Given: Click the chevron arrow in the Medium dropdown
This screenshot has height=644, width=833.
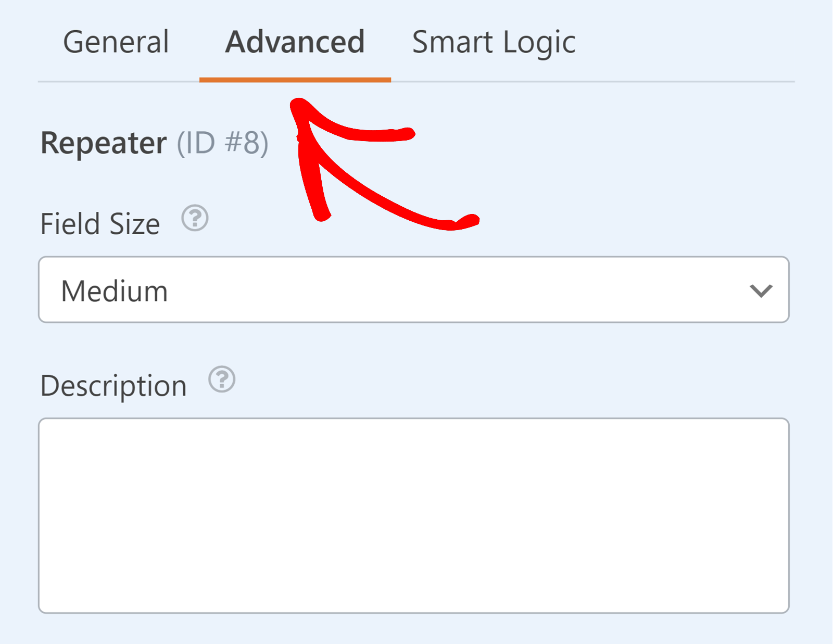Looking at the screenshot, I should (761, 291).
